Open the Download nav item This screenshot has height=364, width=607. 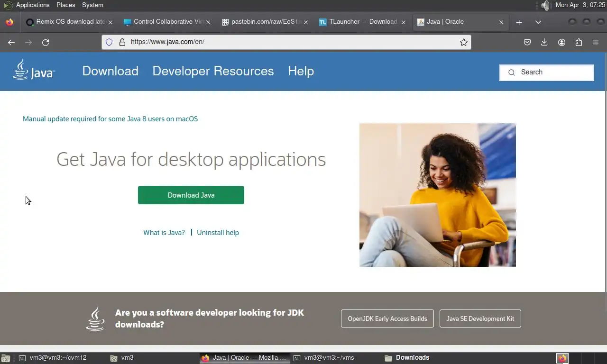tap(110, 71)
